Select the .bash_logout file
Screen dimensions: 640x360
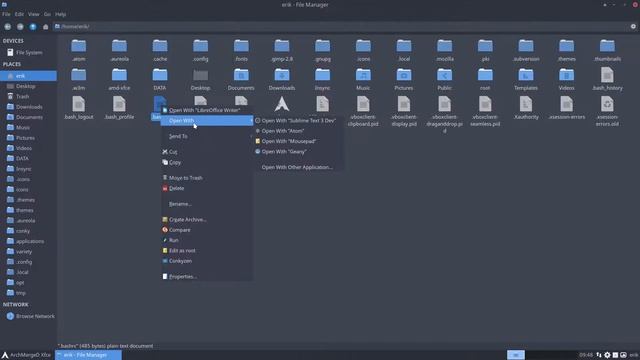(78, 108)
